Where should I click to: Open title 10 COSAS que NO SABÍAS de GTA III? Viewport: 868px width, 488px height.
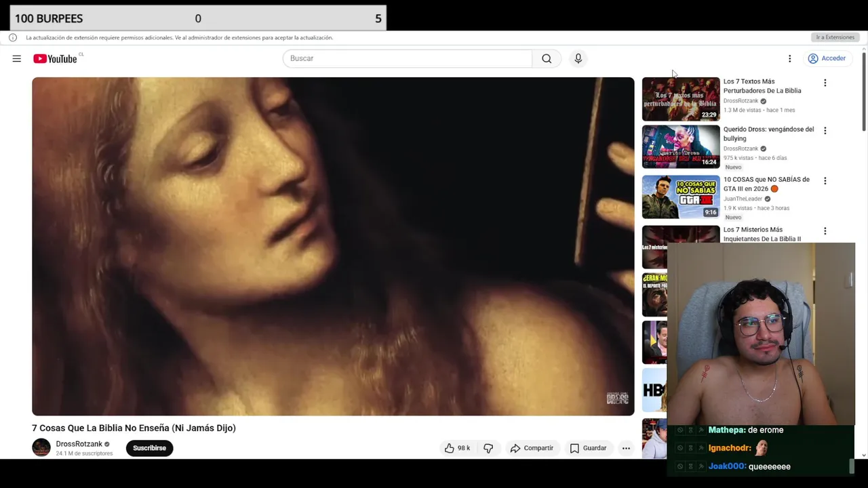click(x=766, y=184)
